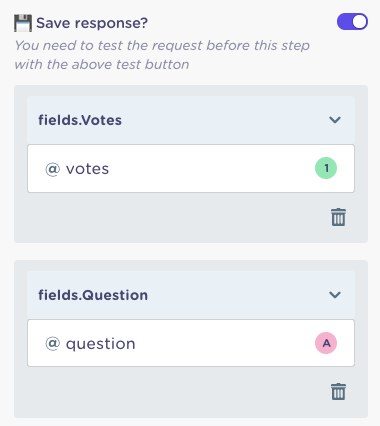Expand the fields.Question chevron arrow
380x426 pixels.
coord(335,295)
